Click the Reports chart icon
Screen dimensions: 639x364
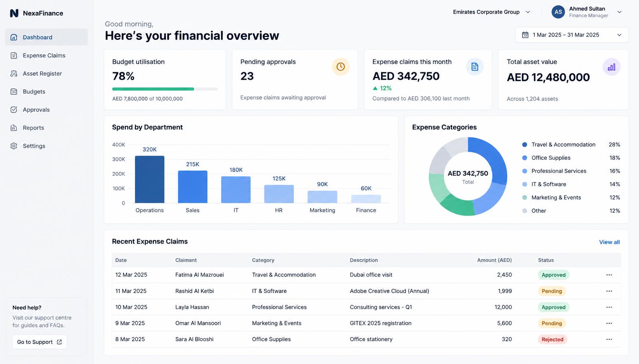tap(14, 128)
